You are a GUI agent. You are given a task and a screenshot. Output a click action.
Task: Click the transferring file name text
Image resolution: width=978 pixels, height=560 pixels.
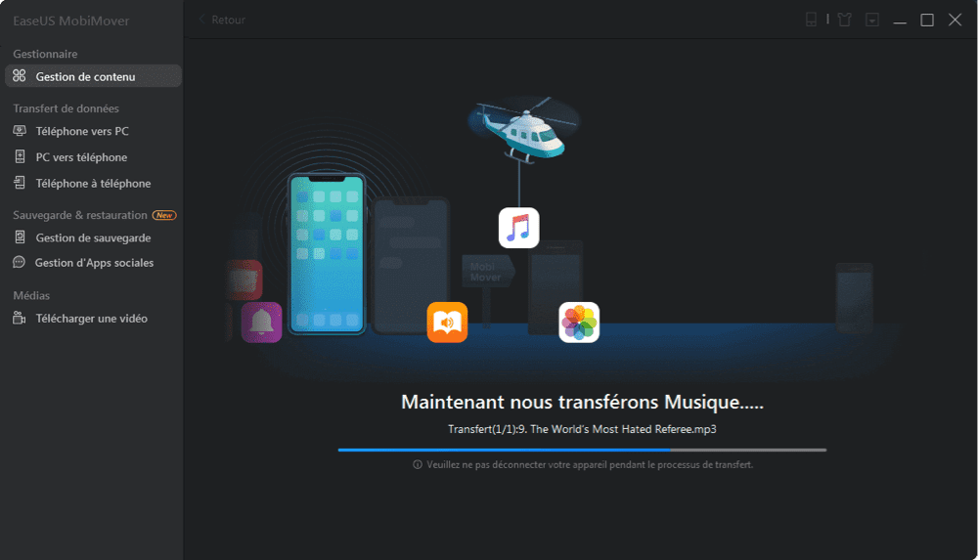coord(582,429)
